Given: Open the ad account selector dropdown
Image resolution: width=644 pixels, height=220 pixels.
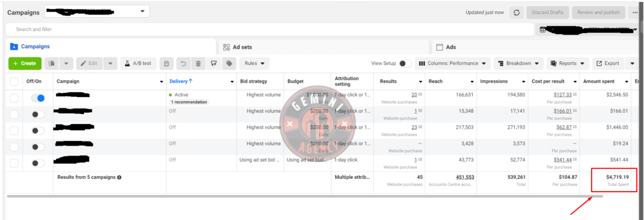Looking at the screenshot, I should [97, 12].
